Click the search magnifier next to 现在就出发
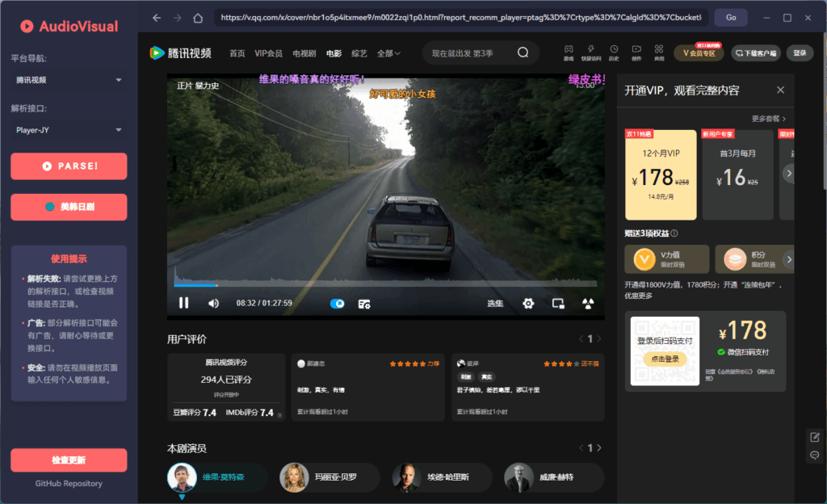Viewport: 827px width, 504px height. (x=521, y=51)
